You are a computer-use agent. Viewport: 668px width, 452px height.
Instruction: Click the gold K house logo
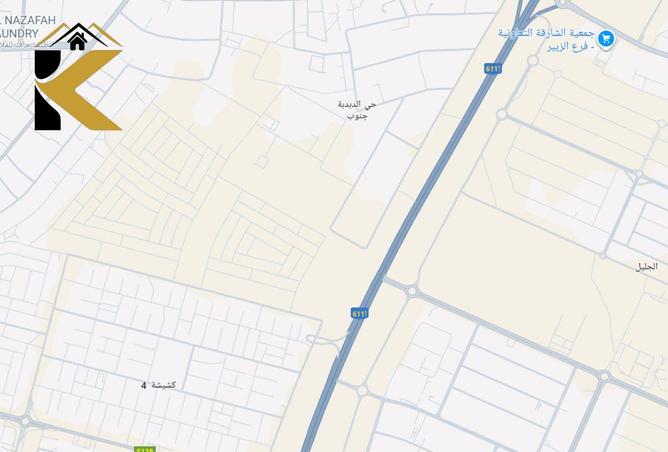coord(78,77)
